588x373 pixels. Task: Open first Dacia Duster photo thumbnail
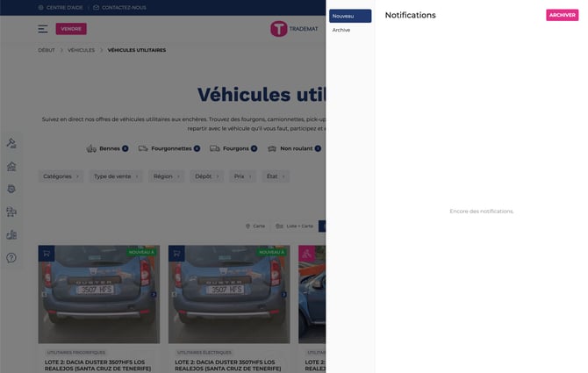[99, 294]
